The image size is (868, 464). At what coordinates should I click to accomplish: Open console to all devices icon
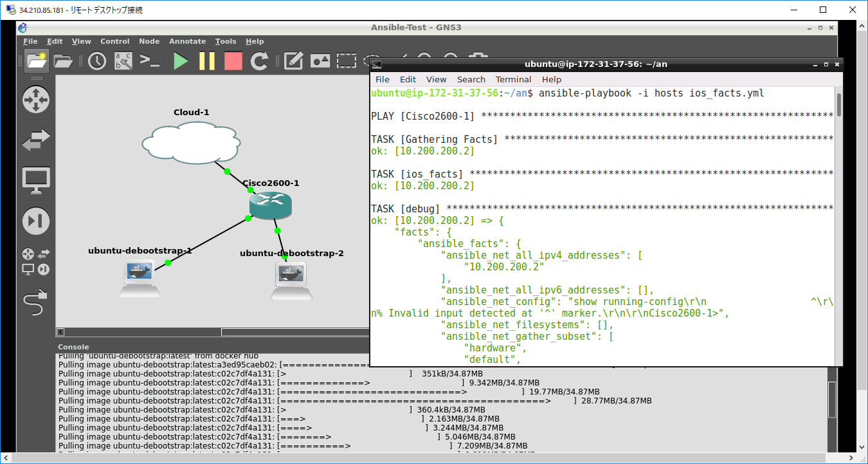point(149,61)
